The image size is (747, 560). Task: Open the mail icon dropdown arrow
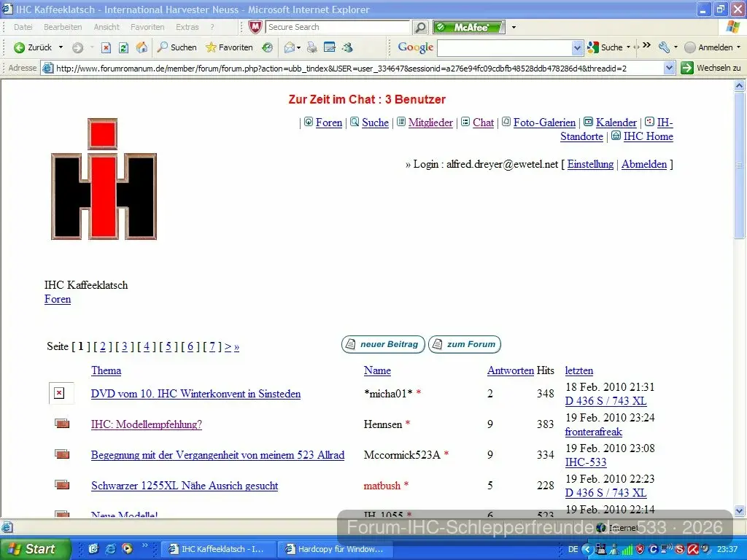pos(298,47)
